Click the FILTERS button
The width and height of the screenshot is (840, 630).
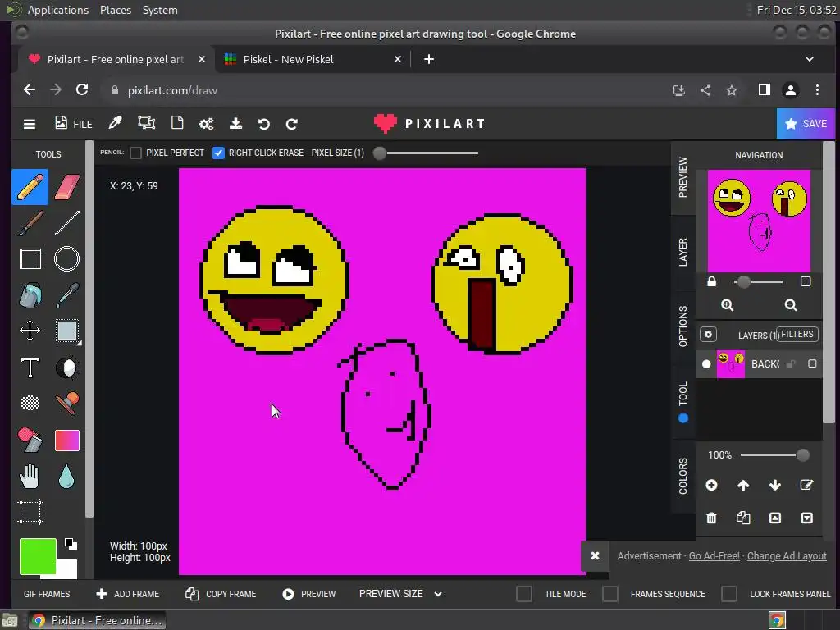[x=797, y=335]
